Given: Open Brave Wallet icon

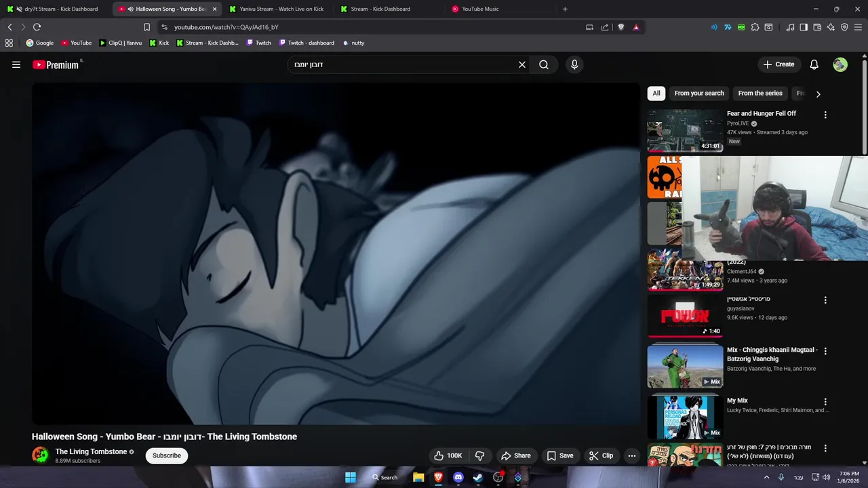Looking at the screenshot, I should pos(817,27).
